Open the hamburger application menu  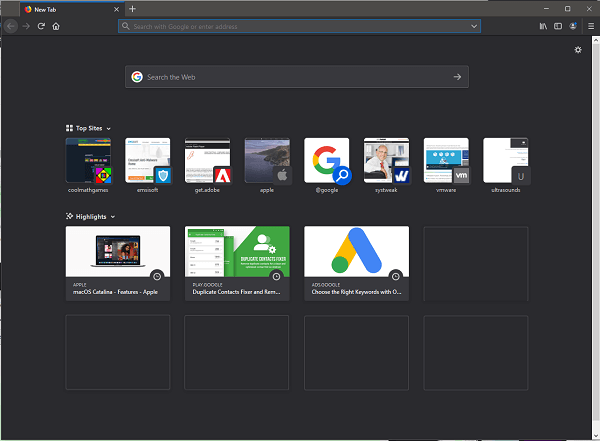tap(591, 26)
